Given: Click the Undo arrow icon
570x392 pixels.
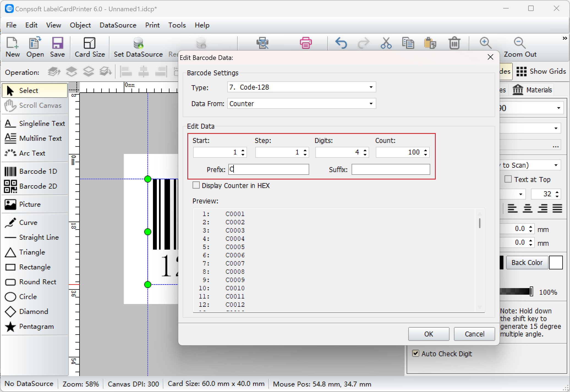Looking at the screenshot, I should [x=341, y=43].
